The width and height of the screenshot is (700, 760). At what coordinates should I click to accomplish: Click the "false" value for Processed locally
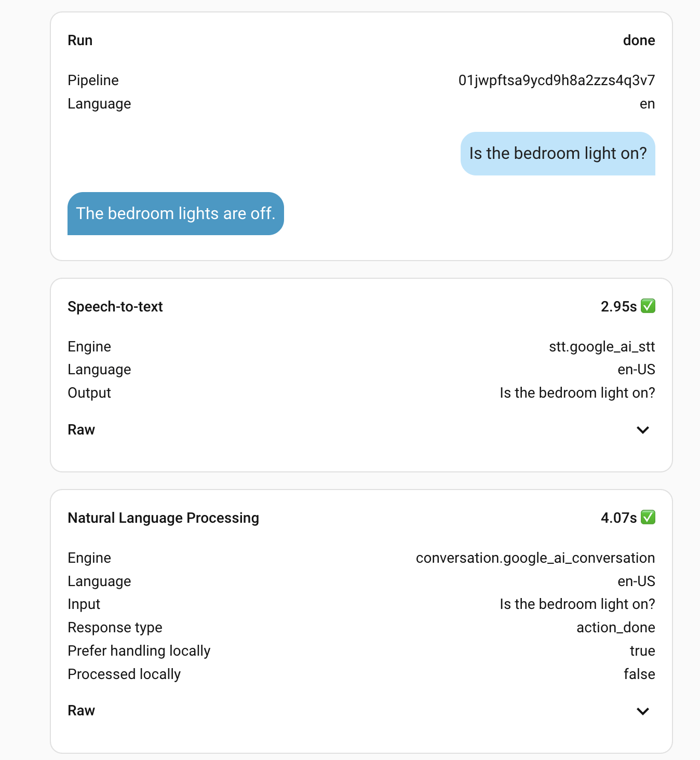639,674
